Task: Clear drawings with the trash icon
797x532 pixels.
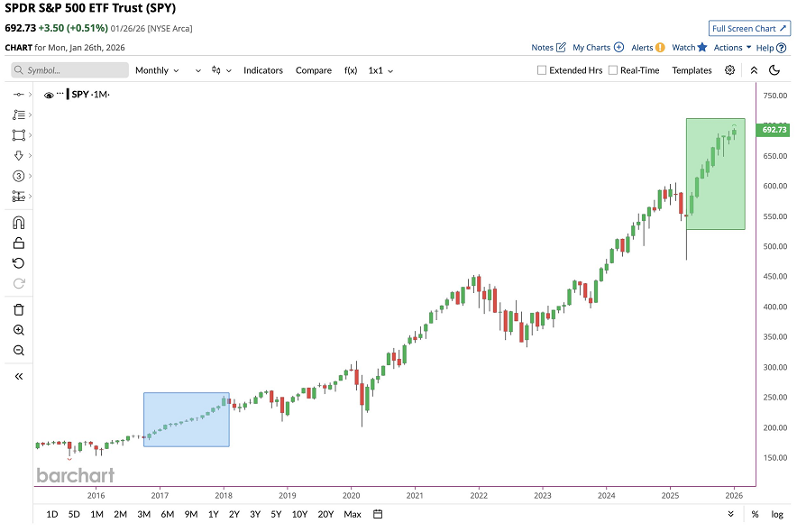Action: [x=18, y=309]
